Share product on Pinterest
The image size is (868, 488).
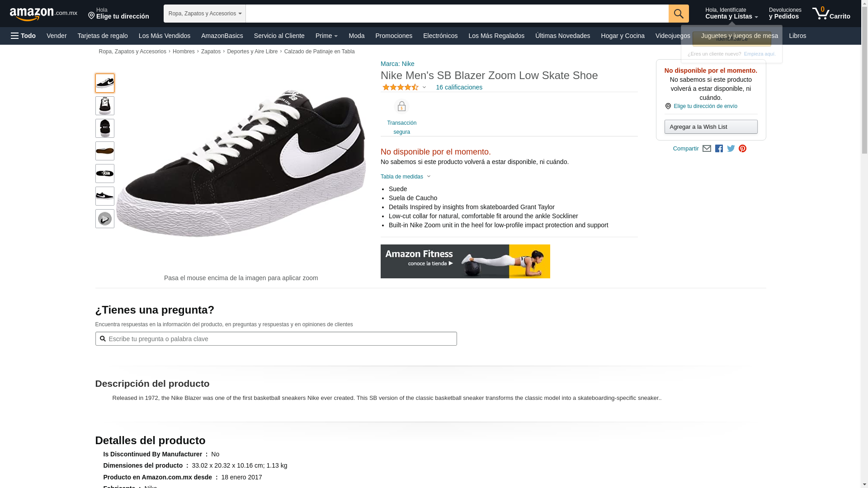(742, 149)
